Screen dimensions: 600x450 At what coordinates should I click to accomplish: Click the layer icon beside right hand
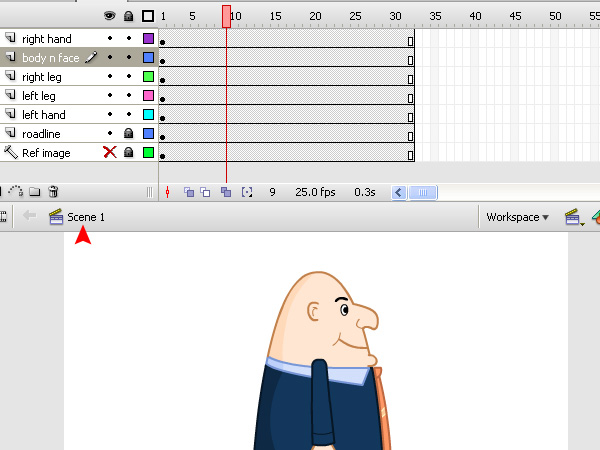pos(11,38)
